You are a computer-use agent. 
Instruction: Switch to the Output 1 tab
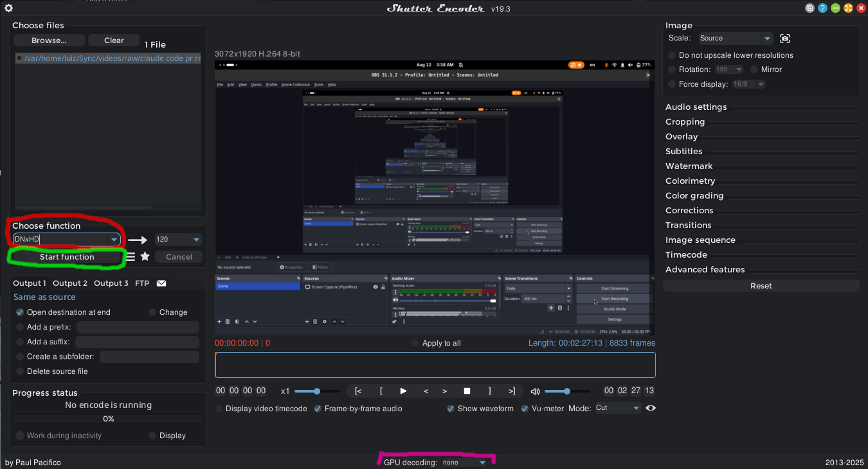[30, 283]
